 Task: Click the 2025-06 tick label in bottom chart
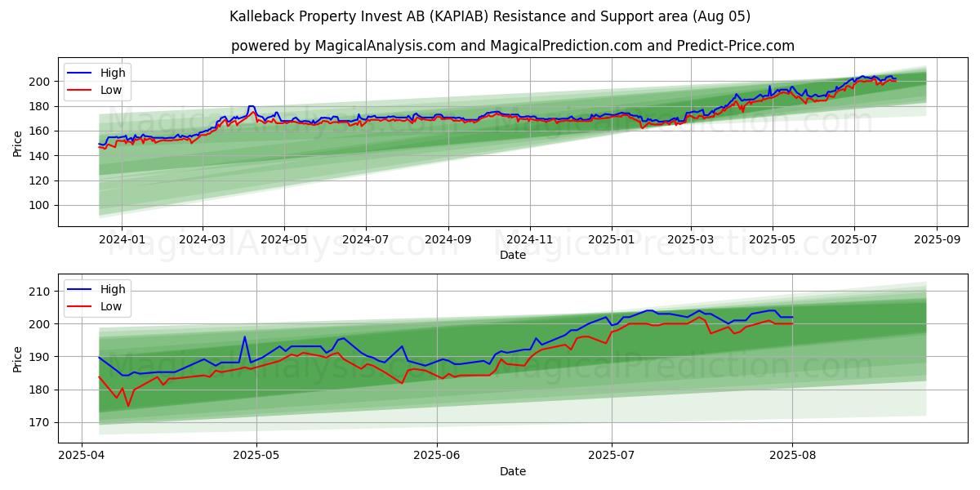tap(437, 457)
